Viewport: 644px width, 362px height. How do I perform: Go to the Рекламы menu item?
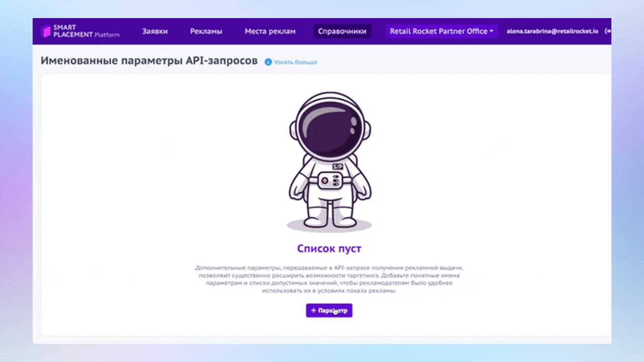206,31
